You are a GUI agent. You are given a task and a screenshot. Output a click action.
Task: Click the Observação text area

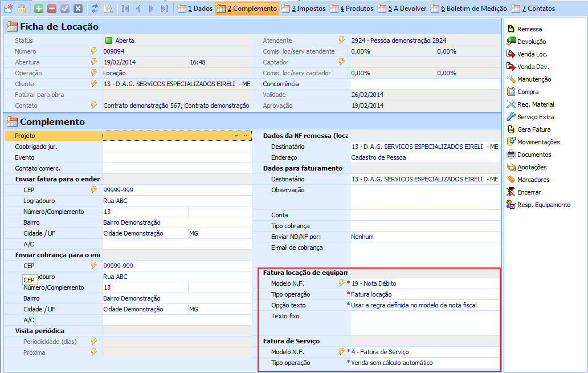425,197
